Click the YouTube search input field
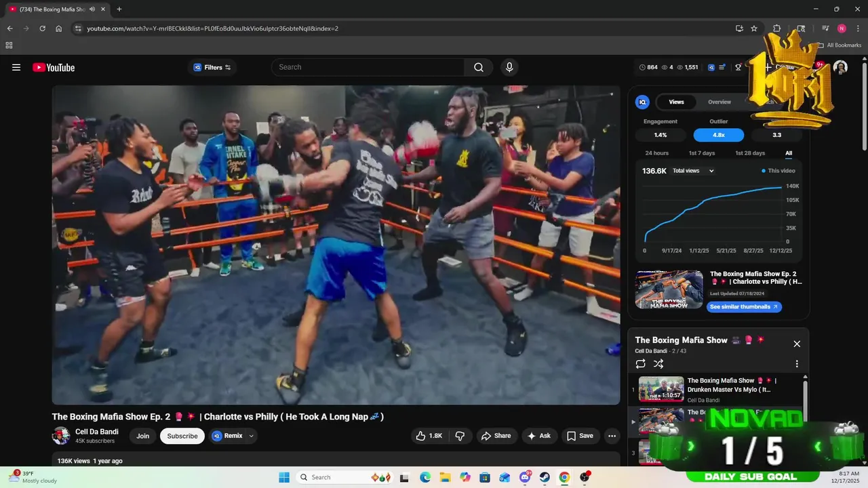868x488 pixels. [x=368, y=67]
